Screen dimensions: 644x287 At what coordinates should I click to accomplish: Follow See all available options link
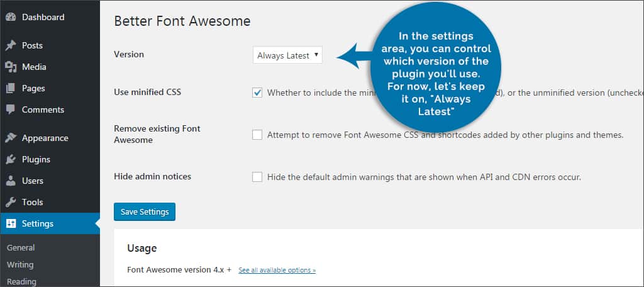pyautogui.click(x=277, y=270)
